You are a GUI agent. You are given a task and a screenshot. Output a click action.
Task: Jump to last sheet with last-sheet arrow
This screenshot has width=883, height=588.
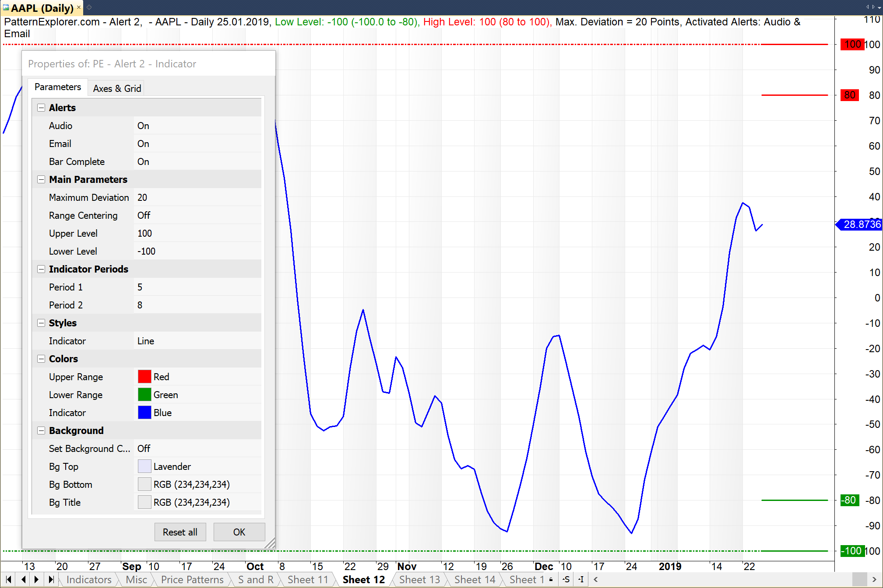(x=51, y=580)
